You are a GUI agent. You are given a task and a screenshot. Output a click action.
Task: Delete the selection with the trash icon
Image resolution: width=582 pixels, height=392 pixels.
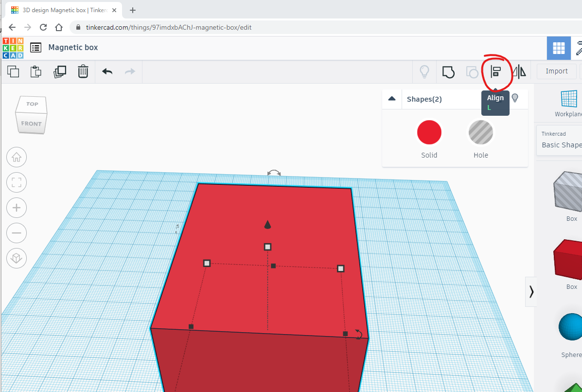pos(83,71)
